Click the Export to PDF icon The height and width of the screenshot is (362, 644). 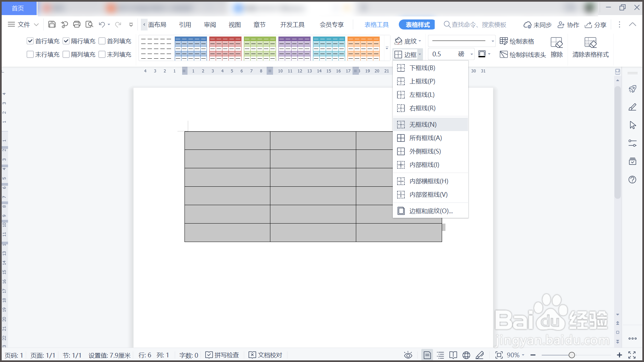pos(64,24)
